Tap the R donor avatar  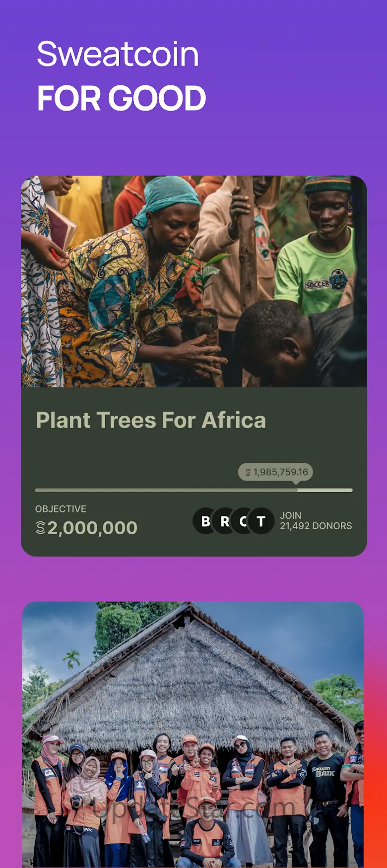[225, 521]
